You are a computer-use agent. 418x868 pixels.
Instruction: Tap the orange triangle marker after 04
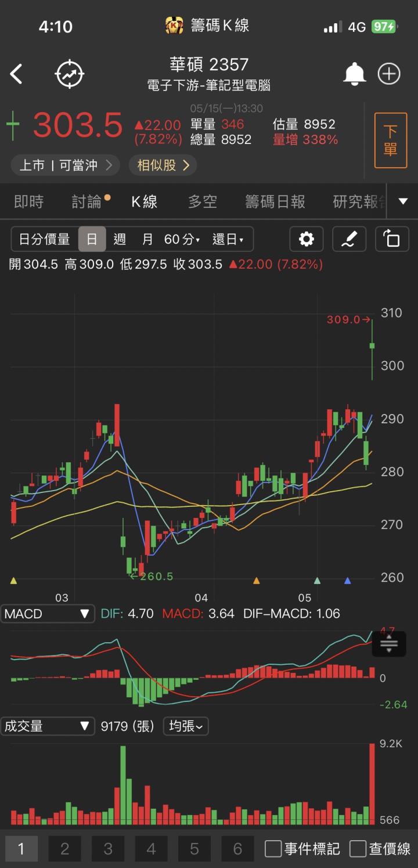257,581
